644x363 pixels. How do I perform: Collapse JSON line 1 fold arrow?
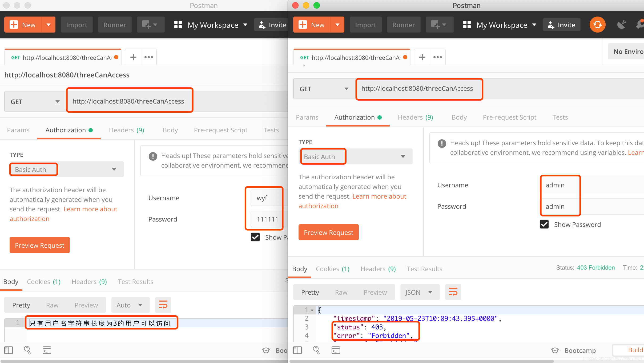pos(312,310)
